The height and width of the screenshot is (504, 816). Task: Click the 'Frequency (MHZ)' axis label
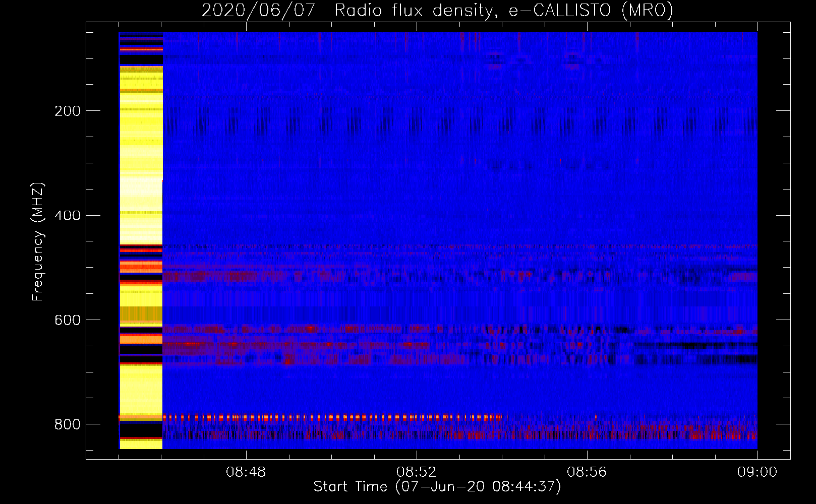(38, 241)
